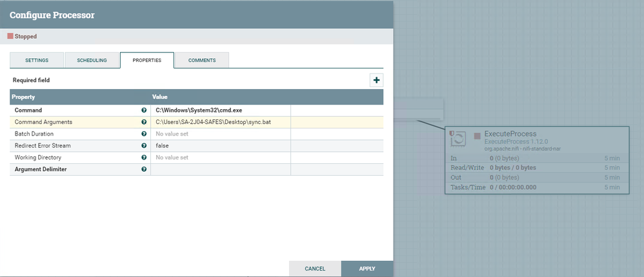Viewport: 644px width, 277px height.
Task: Cancel the processor configuration
Action: (x=315, y=269)
